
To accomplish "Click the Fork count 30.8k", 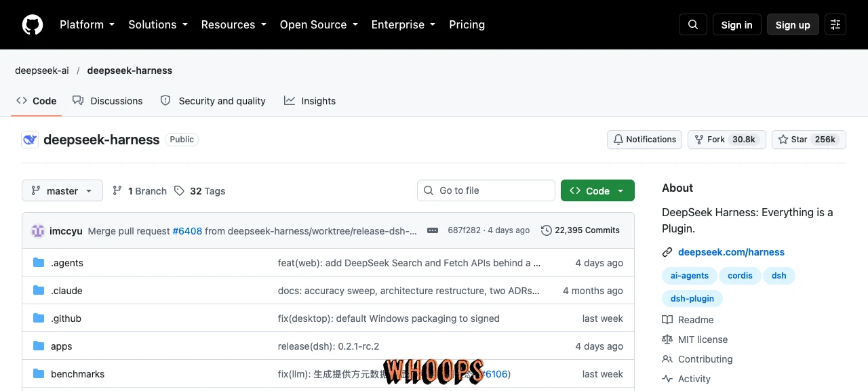I will tap(744, 140).
